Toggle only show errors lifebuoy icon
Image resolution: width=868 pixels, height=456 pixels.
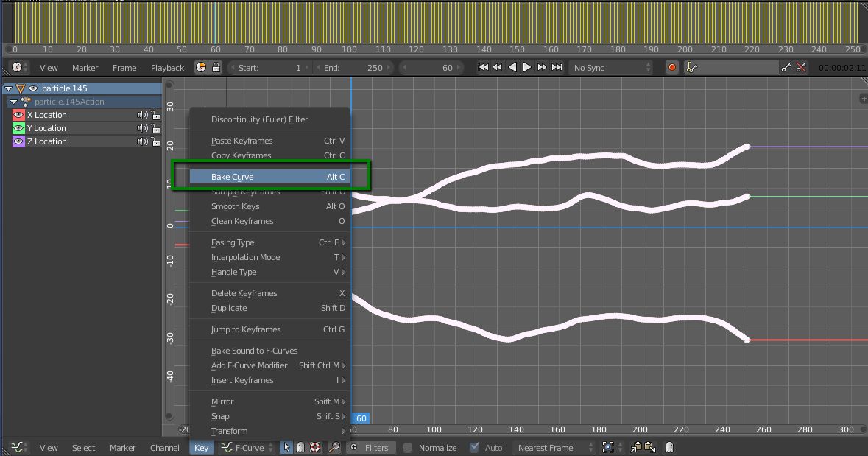tap(315, 448)
